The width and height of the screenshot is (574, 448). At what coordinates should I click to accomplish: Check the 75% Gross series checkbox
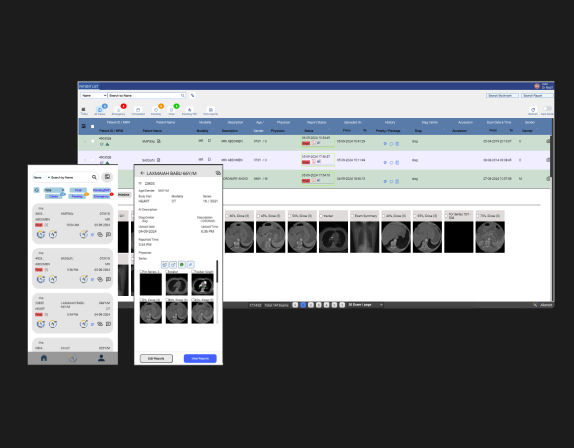click(x=478, y=216)
